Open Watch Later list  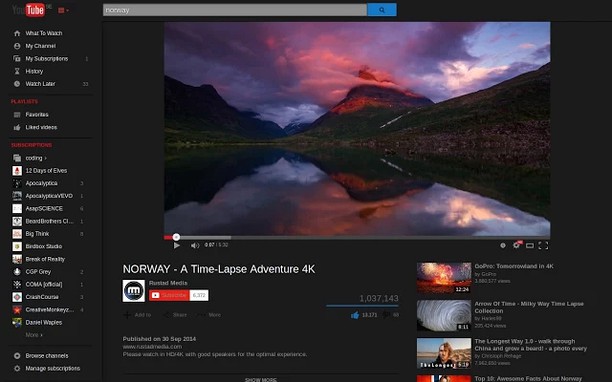point(41,84)
